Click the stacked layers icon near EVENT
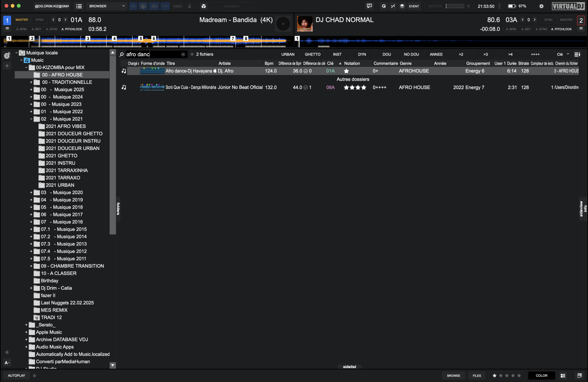588x382 pixels. [x=402, y=6]
